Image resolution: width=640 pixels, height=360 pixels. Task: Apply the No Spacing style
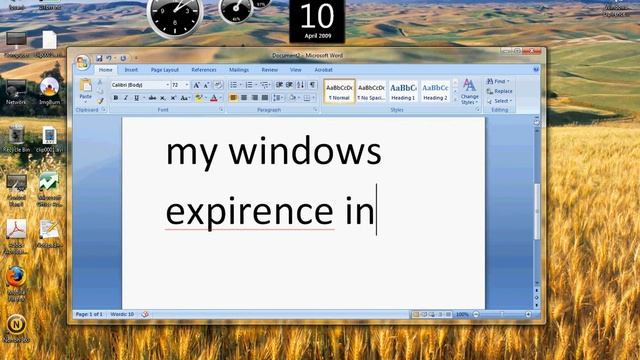[x=371, y=91]
